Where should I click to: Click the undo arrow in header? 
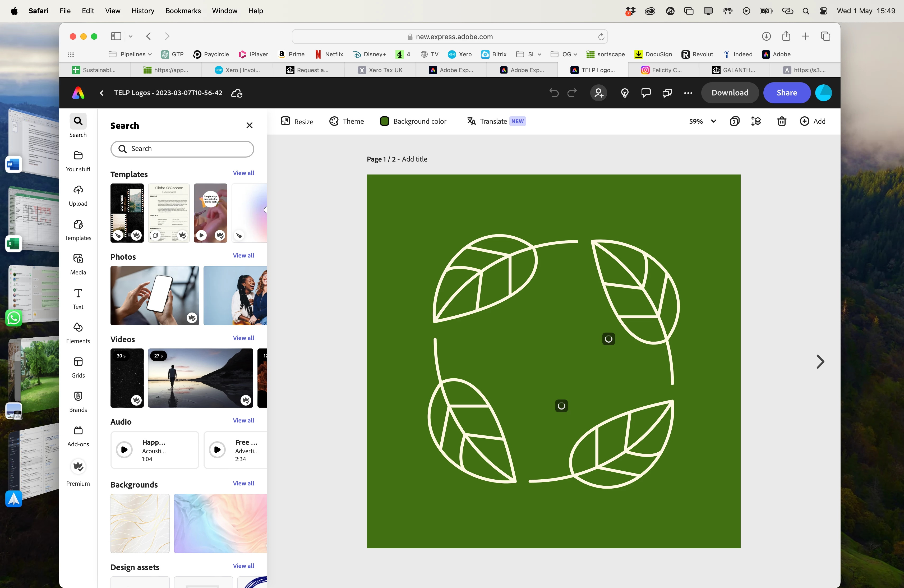(554, 93)
